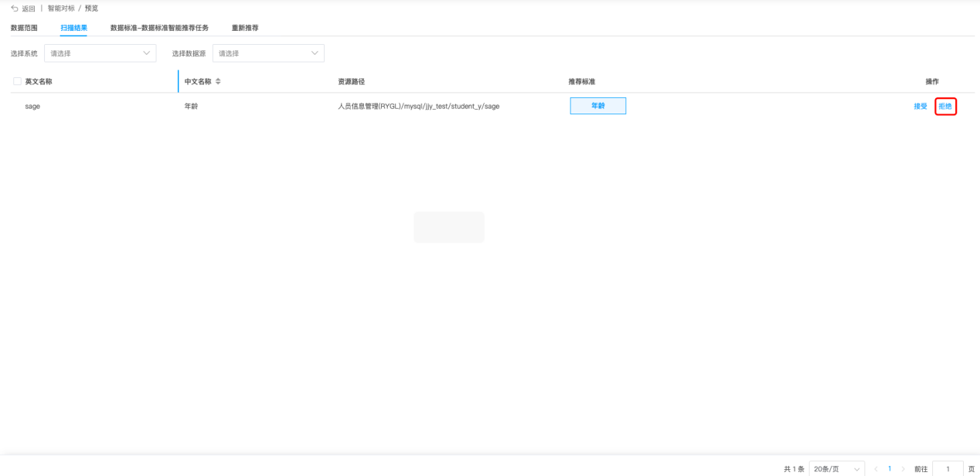Click the 英文名称 column header
980x476 pixels.
click(x=39, y=81)
